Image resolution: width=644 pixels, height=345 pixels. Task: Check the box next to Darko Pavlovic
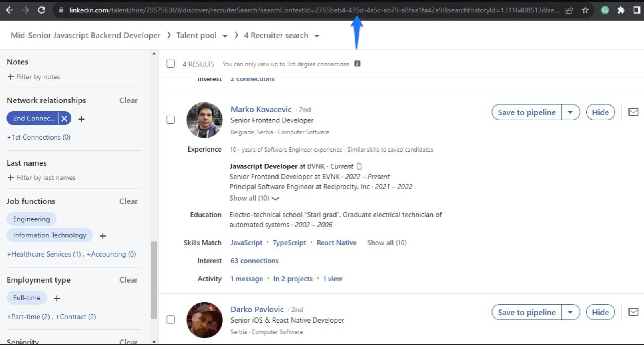171,319
